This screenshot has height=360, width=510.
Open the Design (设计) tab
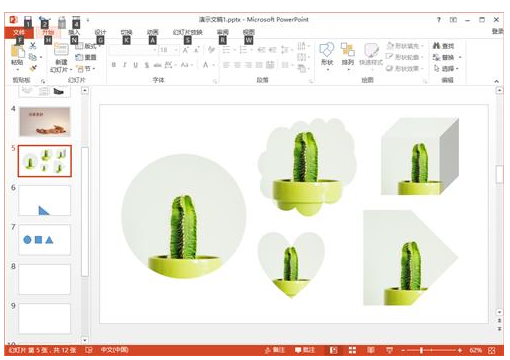(x=100, y=32)
